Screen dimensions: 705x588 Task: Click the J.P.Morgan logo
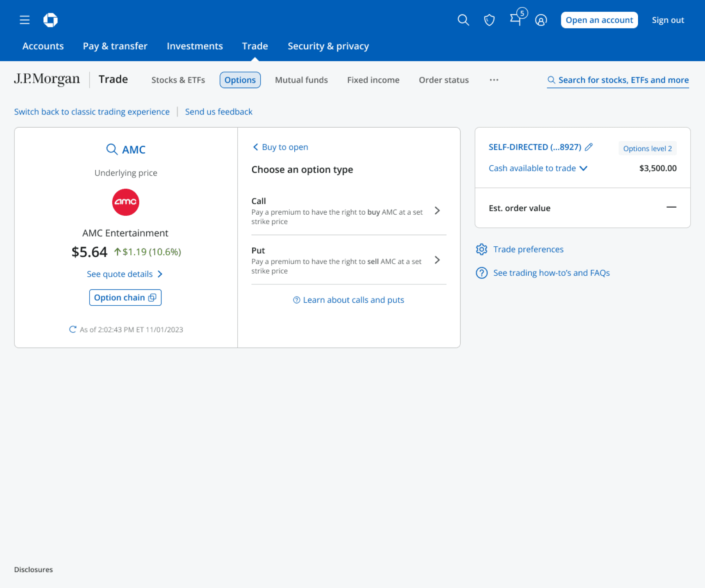point(47,79)
